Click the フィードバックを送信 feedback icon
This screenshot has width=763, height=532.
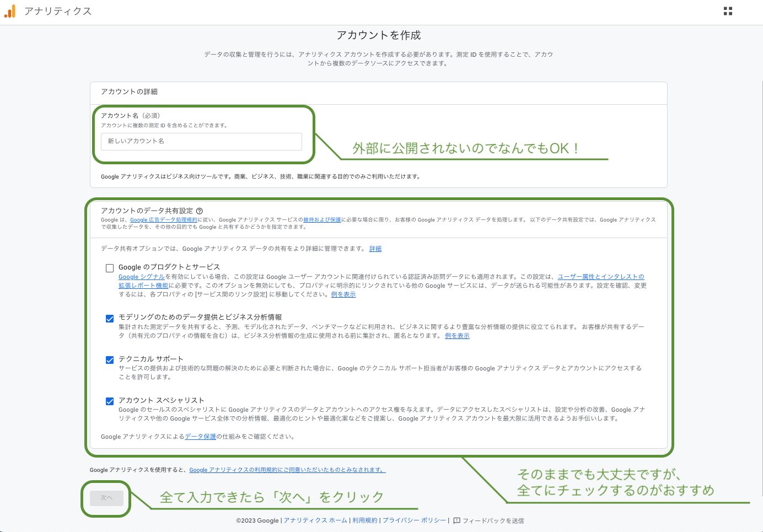pyautogui.click(x=456, y=520)
